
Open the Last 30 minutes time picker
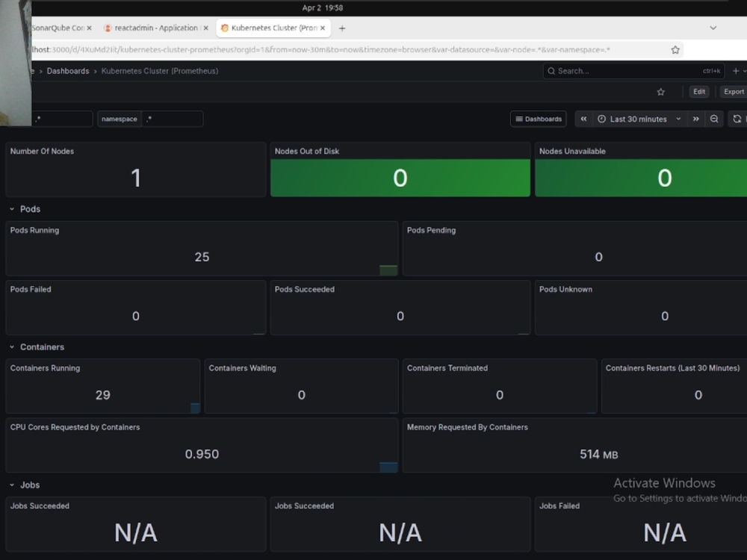click(639, 119)
